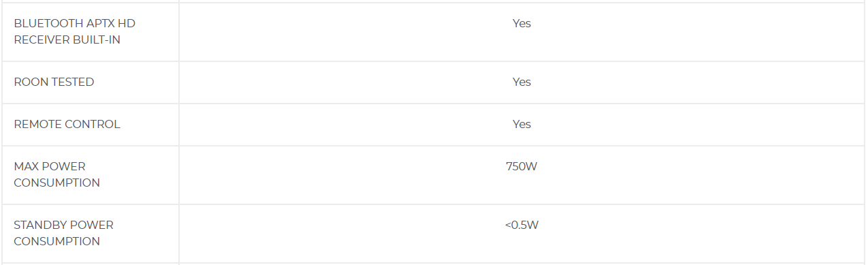Click the ROON TESTED row label
This screenshot has height=265, width=868.
[x=54, y=82]
